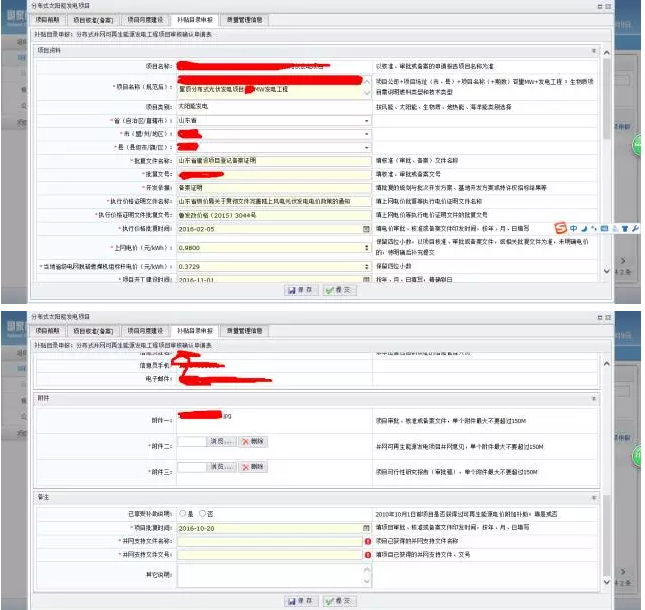Open calendar picker for 项目批复时间 date
This screenshot has width=645, height=610.
[x=366, y=527]
